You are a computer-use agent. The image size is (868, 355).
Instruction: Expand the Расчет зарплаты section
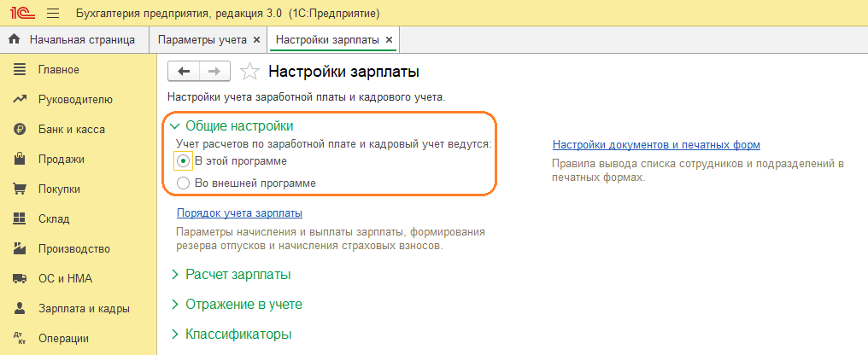coord(238,275)
